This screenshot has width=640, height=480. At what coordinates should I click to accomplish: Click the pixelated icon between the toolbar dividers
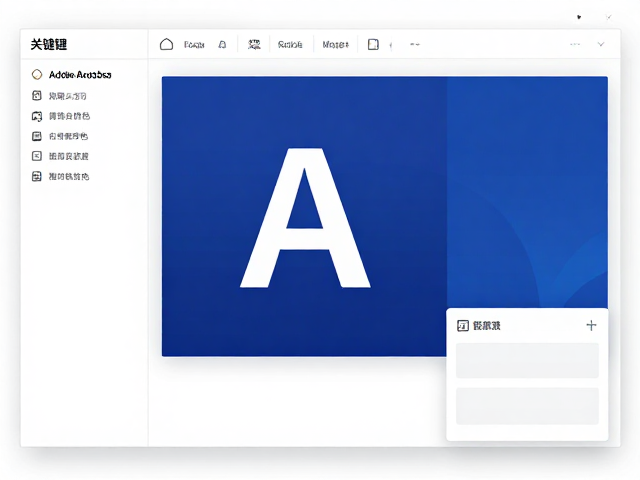[x=254, y=44]
